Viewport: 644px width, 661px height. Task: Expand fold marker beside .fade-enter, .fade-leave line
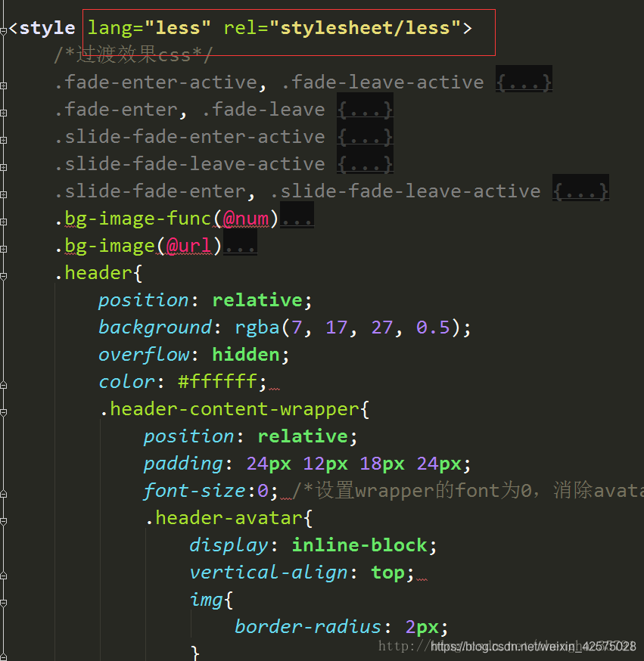[x=3, y=113]
